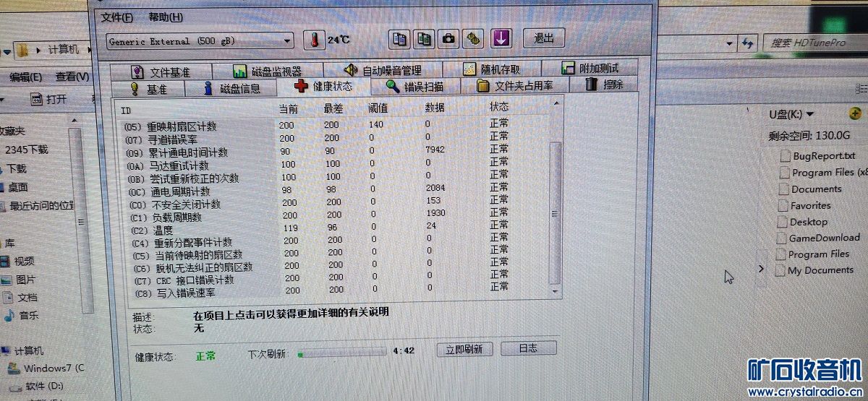Open the 帮助(H) menu
The height and width of the screenshot is (401, 868).
click(x=165, y=17)
